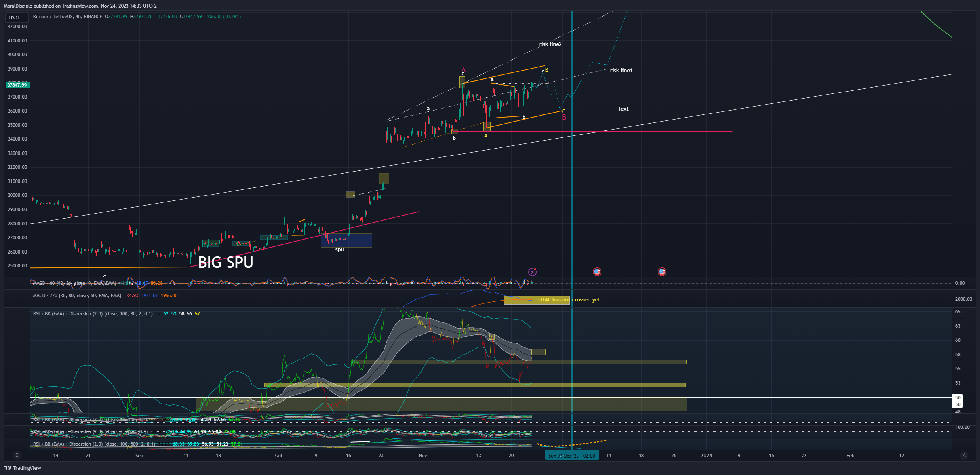Open the USDT currency selector
The height and width of the screenshot is (475, 980).
[x=16, y=17]
